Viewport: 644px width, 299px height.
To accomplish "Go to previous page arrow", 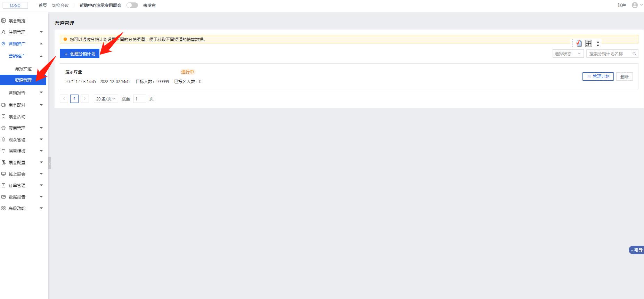I will (x=64, y=99).
